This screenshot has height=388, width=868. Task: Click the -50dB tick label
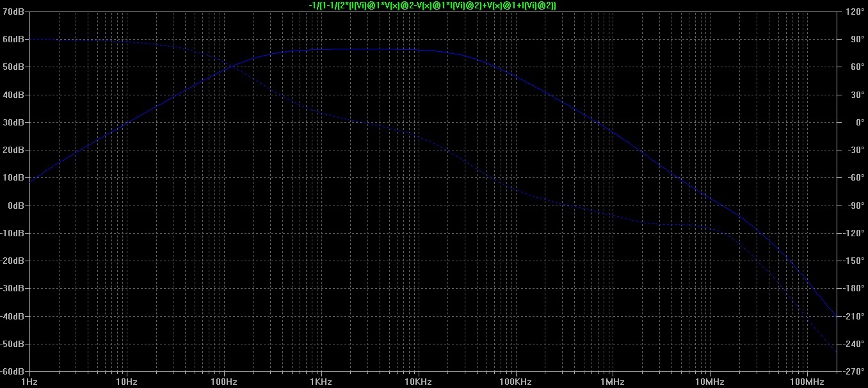[x=13, y=344]
